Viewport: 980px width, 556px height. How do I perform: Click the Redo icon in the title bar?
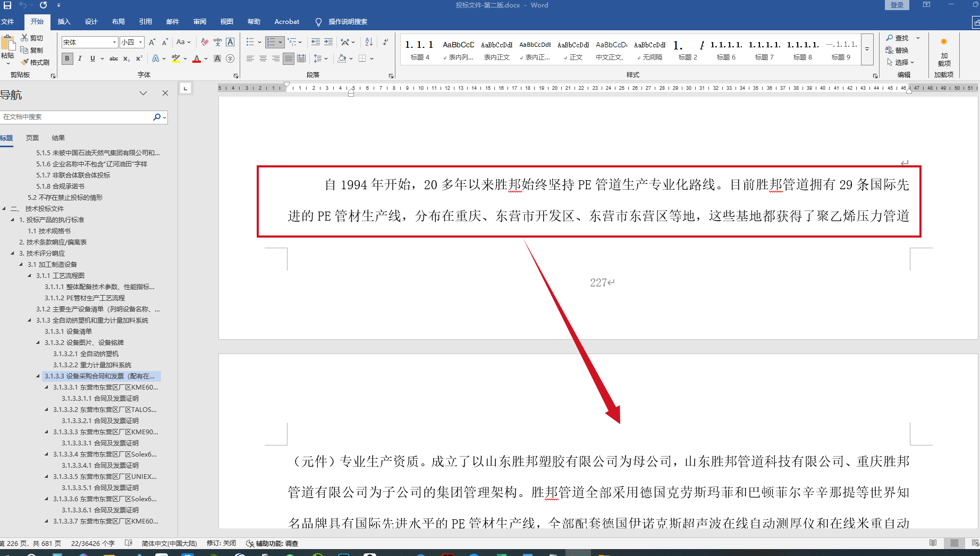[43, 5]
